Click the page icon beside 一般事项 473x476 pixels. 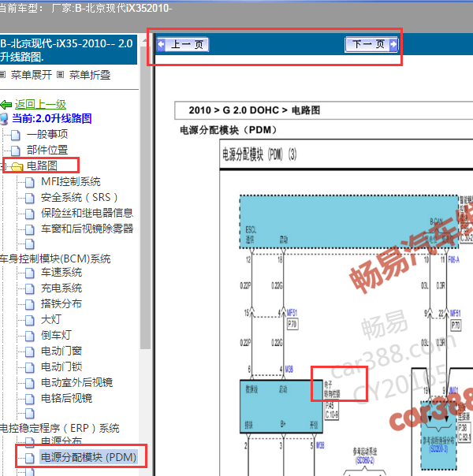[x=16, y=135]
